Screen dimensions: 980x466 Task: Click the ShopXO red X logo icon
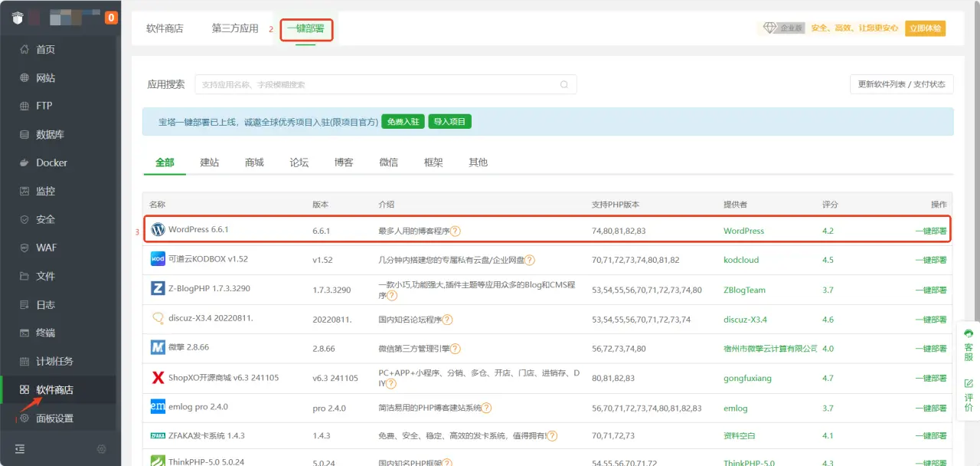pos(158,377)
